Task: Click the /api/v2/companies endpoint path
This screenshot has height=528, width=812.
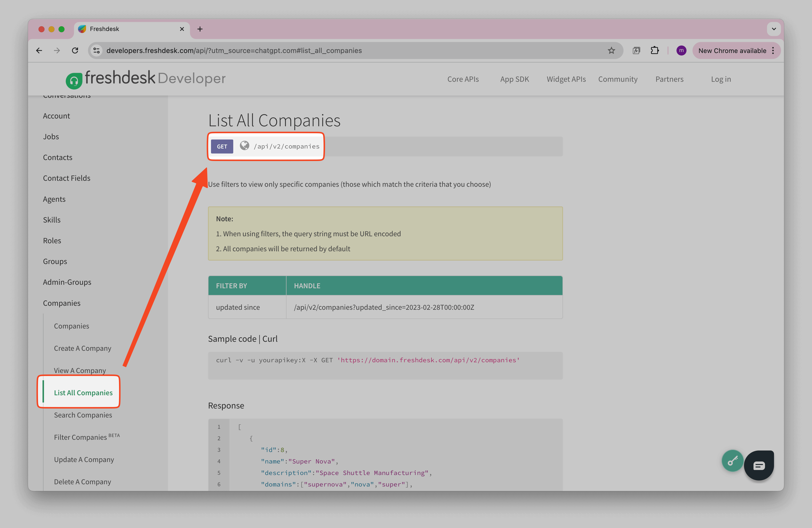Action: (286, 146)
